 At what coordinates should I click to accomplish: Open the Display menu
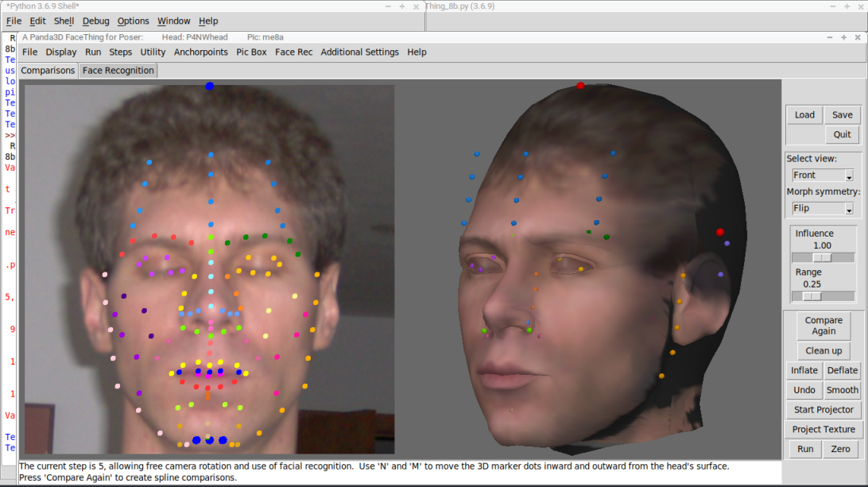(61, 52)
